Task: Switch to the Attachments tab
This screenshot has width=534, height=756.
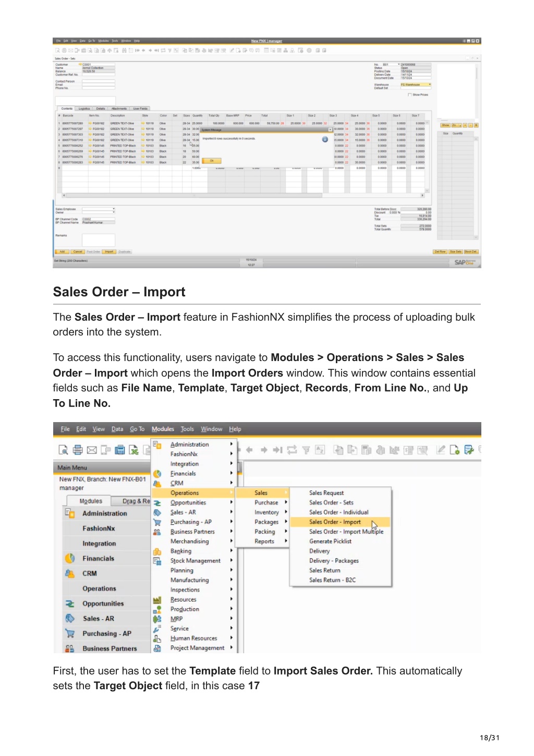Action: coord(119,109)
